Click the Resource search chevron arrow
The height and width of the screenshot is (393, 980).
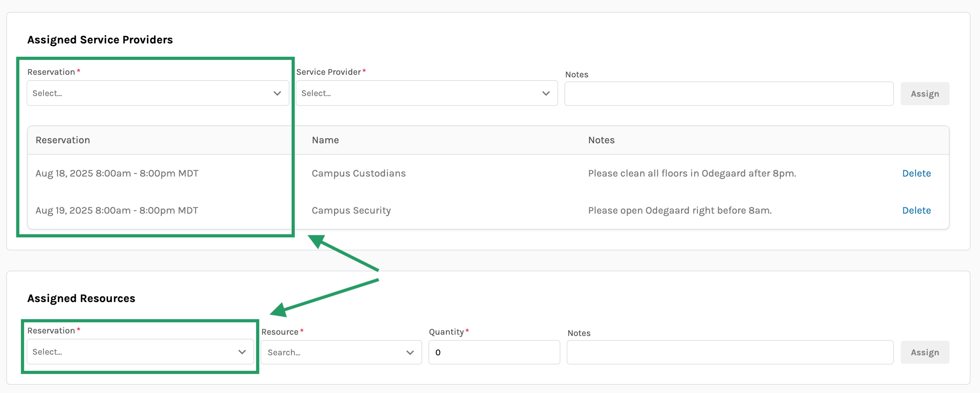(410, 352)
